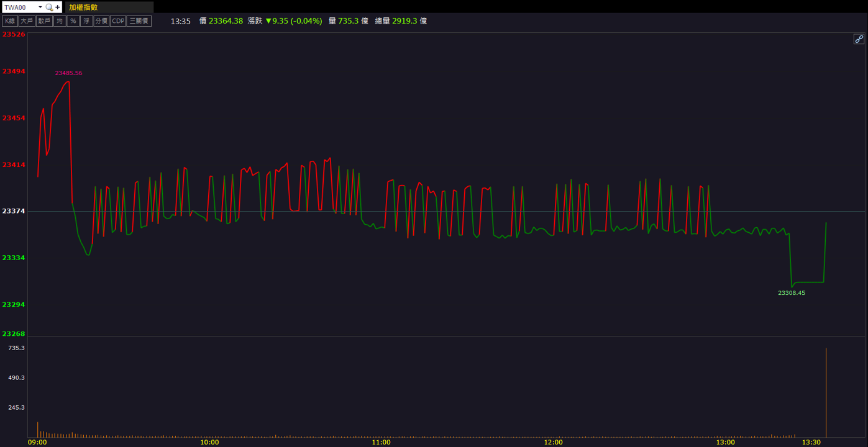Enable the 均 average line button
This screenshot has width=868, height=447.
(59, 21)
